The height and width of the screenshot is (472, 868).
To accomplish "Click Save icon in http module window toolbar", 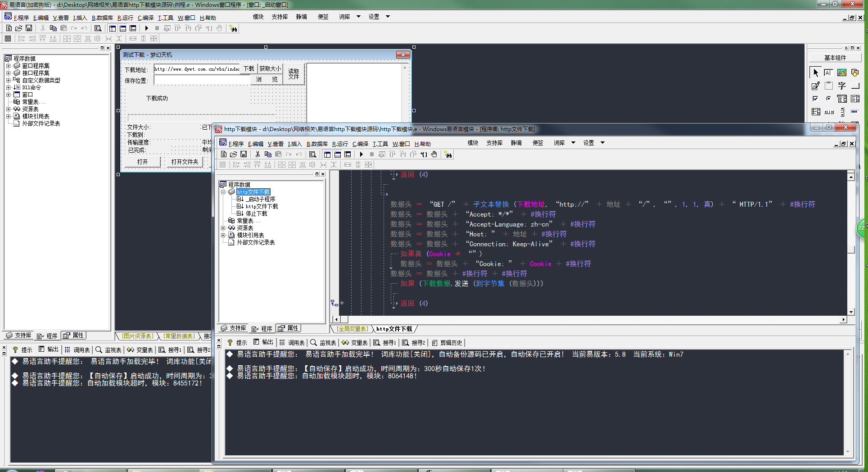I will click(x=244, y=154).
